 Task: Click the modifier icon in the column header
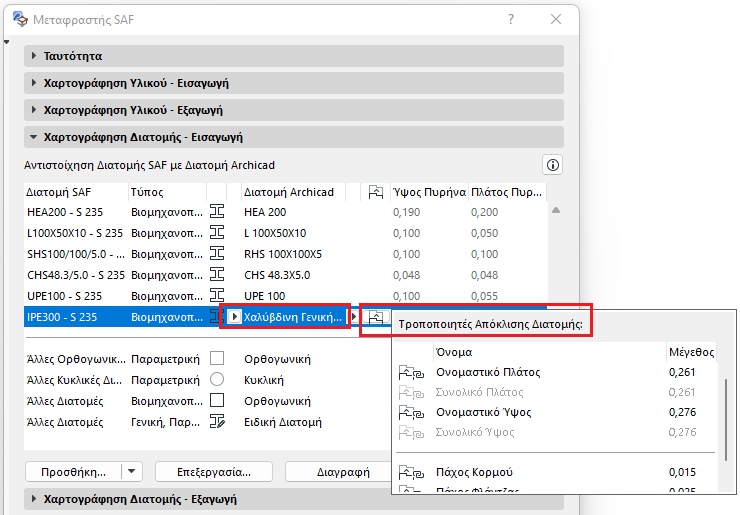click(x=376, y=192)
